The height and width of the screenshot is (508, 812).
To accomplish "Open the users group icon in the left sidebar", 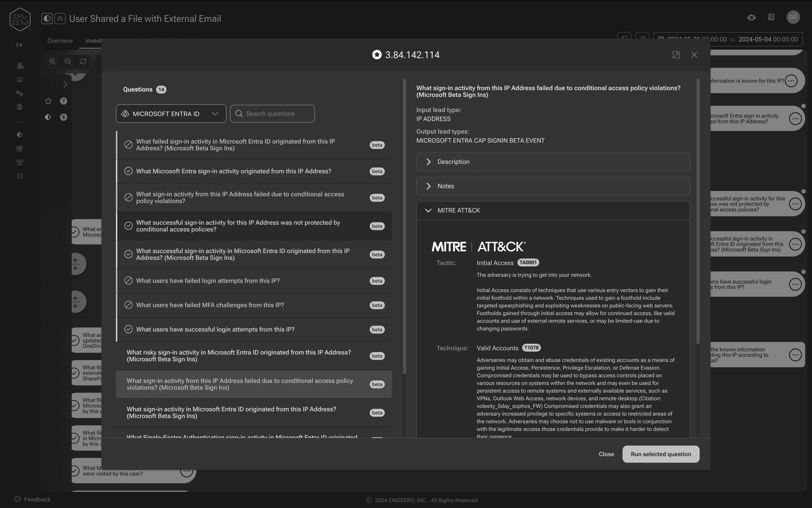I will pos(19,162).
